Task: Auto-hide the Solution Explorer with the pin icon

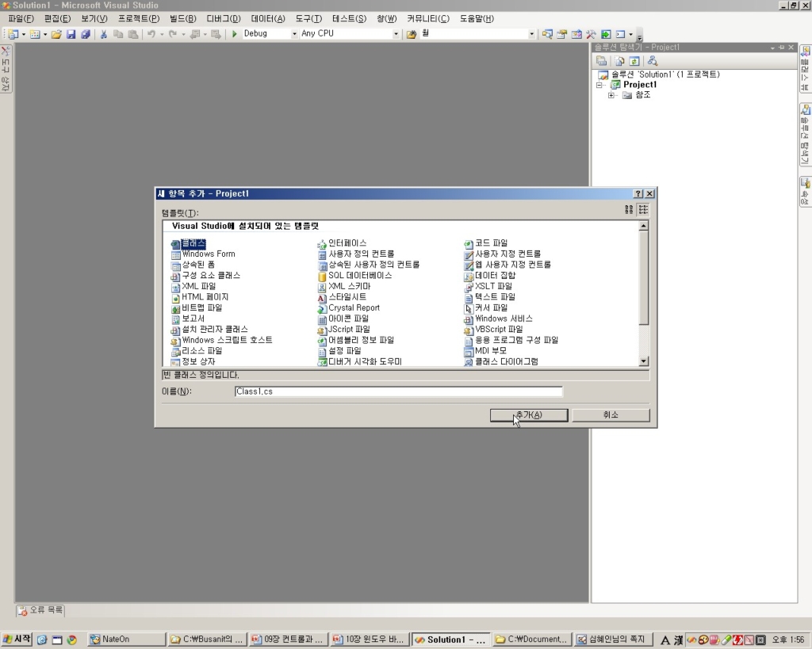Action: click(782, 48)
